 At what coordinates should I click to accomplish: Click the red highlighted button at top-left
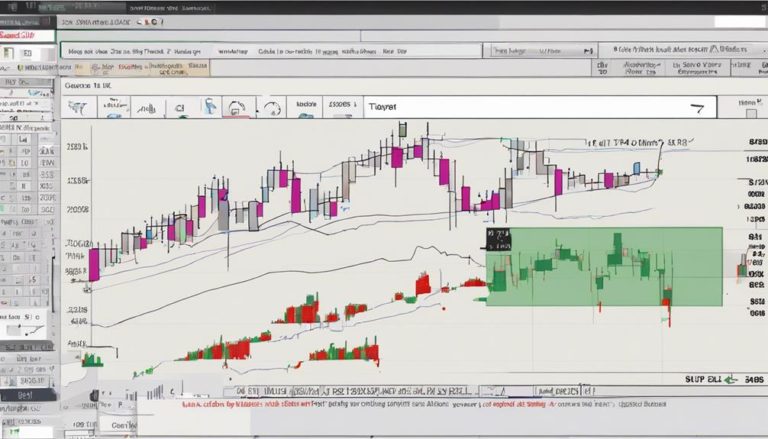(x=25, y=36)
